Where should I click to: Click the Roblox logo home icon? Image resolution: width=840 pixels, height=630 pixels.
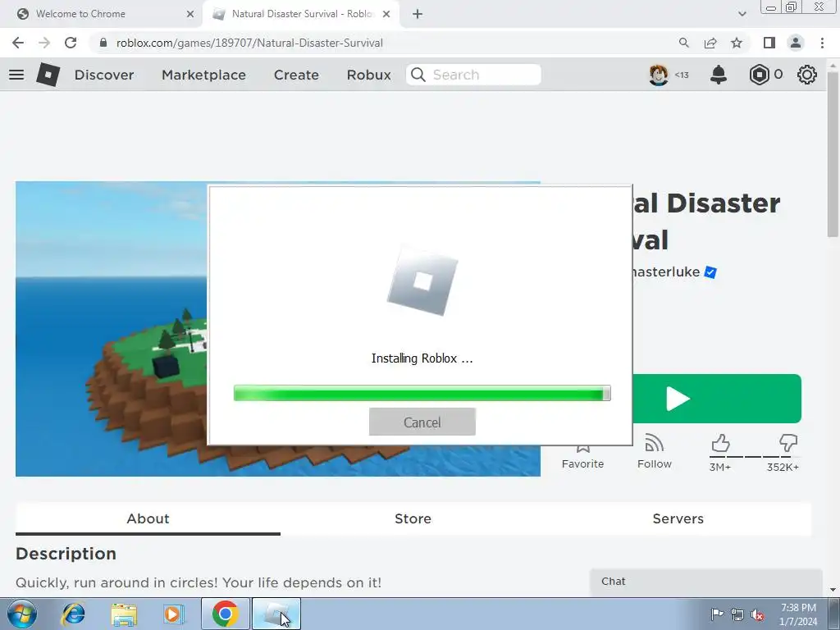[x=48, y=75]
